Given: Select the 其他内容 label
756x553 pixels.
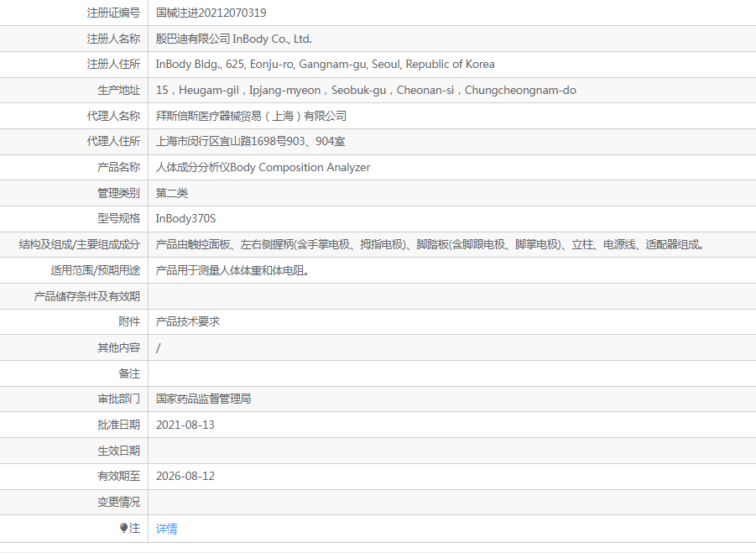Looking at the screenshot, I should pos(118,347).
